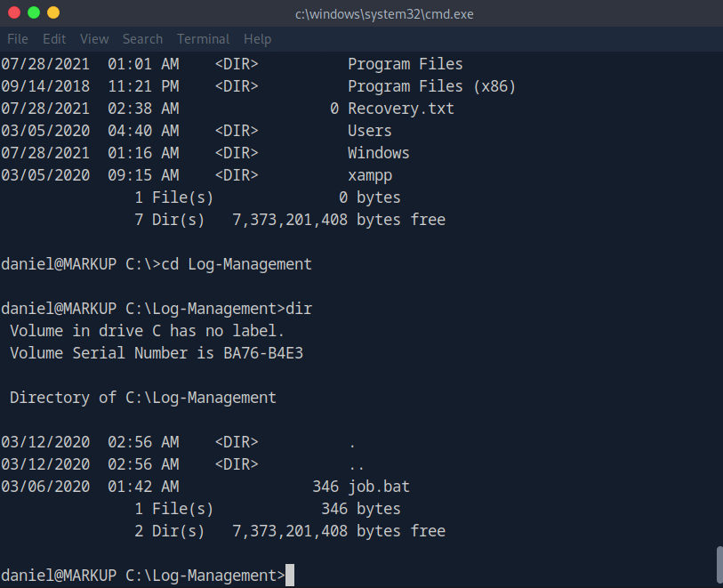
Task: Click the Recovery.txt filename in listing
Action: pyautogui.click(x=400, y=109)
